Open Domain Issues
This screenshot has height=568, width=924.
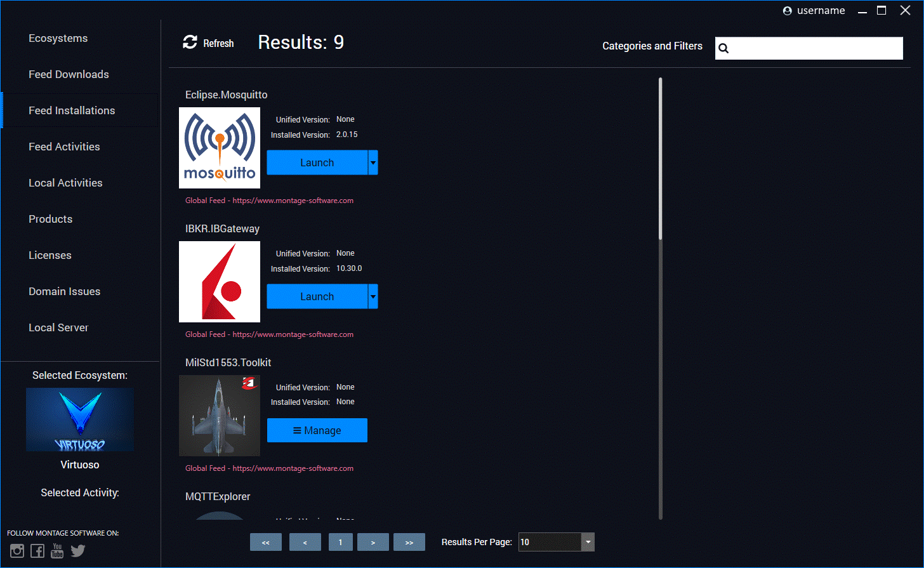[65, 292]
